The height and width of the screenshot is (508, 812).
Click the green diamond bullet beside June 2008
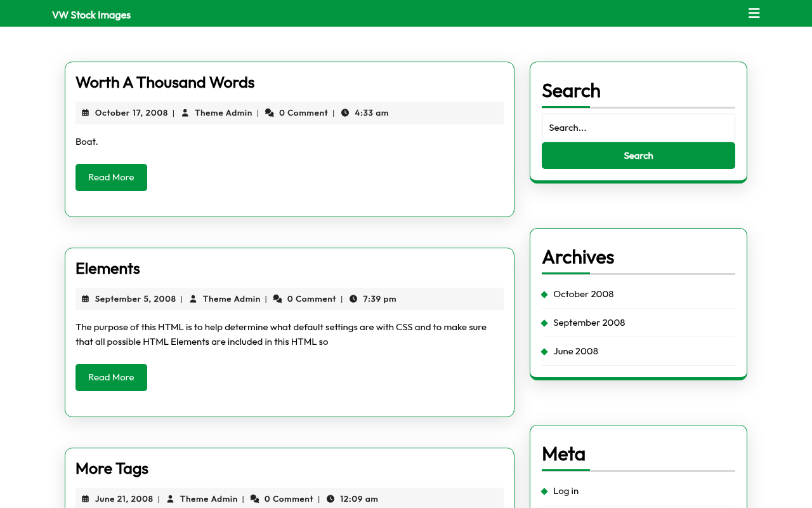pos(544,351)
